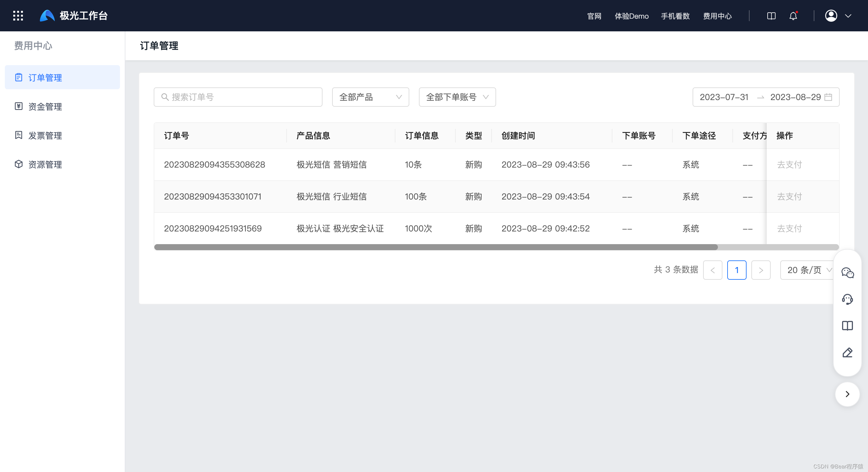This screenshot has width=868, height=472.
Task: Click the feedback pencil icon
Action: [x=848, y=352]
